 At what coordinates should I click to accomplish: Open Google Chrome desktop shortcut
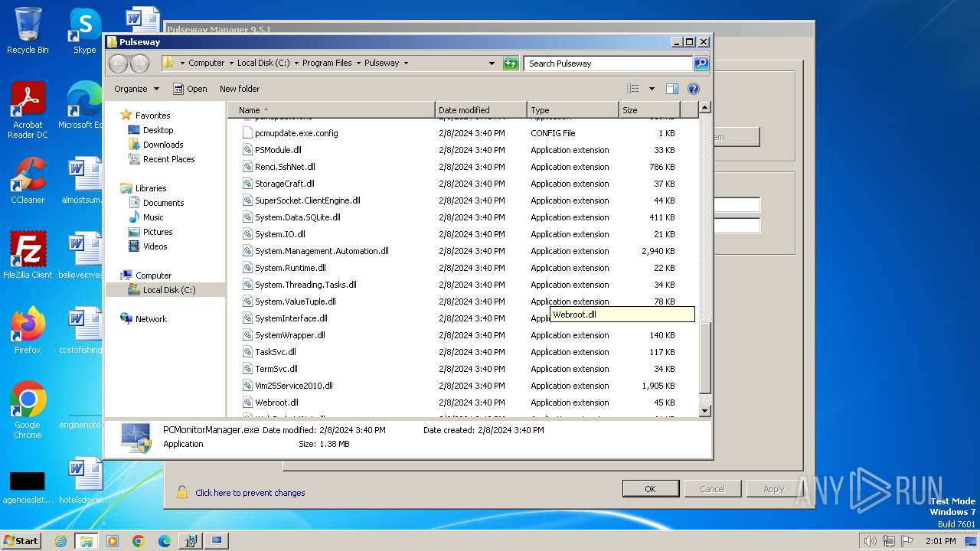(x=28, y=410)
